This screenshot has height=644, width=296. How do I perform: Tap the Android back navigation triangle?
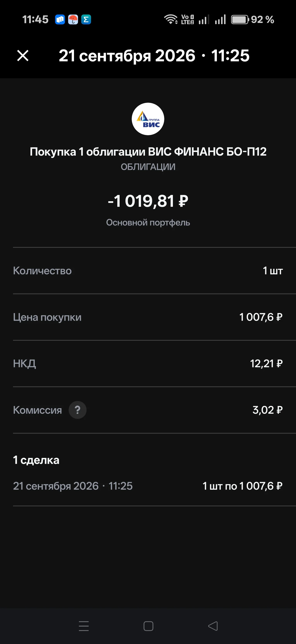(x=213, y=626)
